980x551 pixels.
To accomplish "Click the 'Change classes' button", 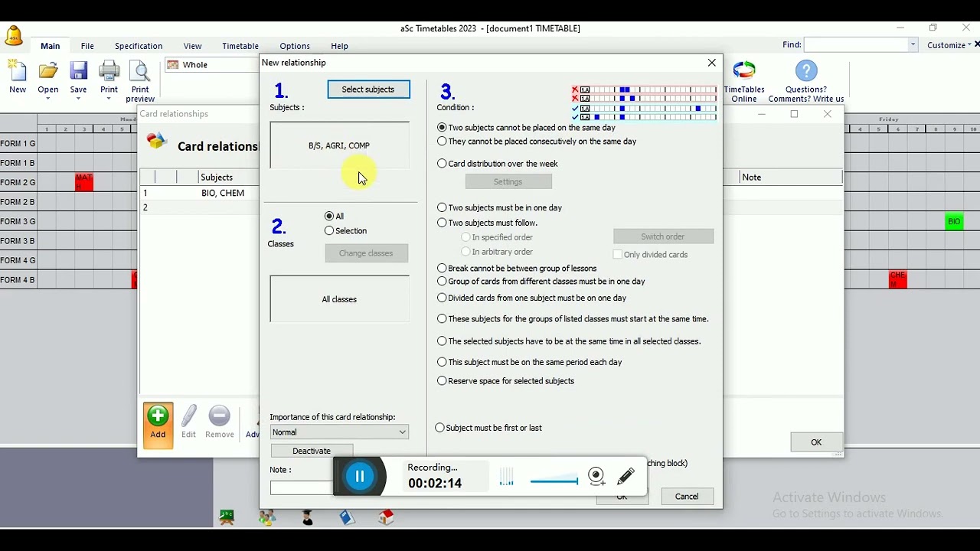I will coord(366,253).
